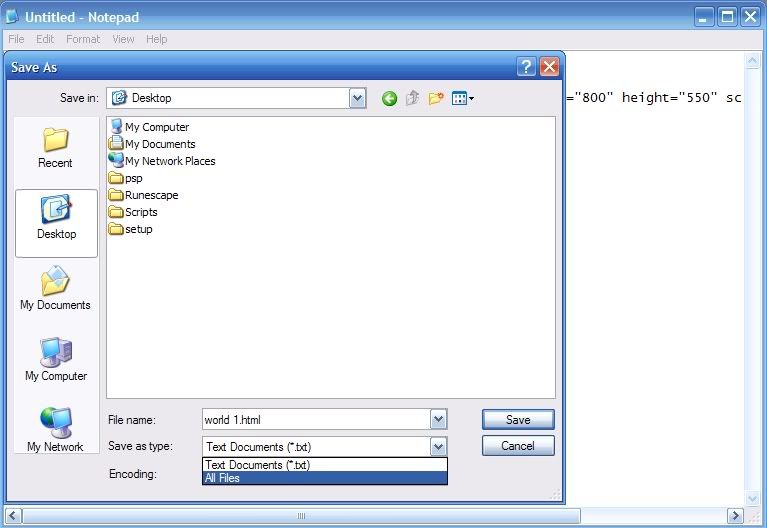Pick Text Documents (*.txt) list option

(324, 465)
